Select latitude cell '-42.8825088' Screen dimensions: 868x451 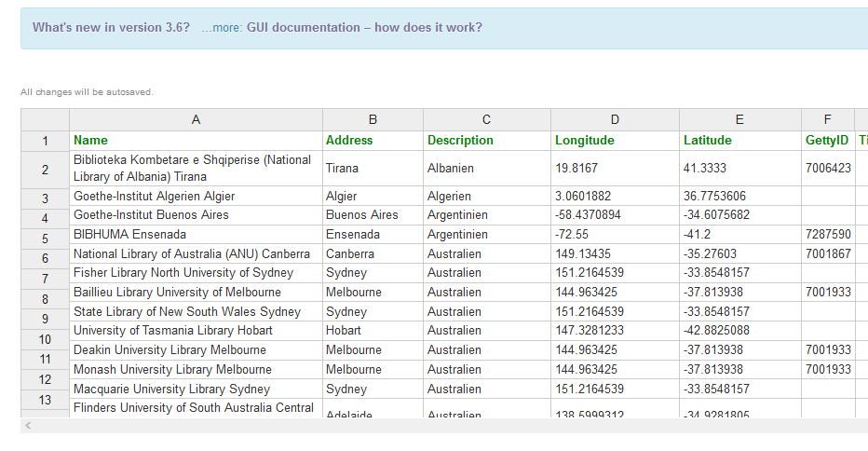pyautogui.click(x=739, y=330)
